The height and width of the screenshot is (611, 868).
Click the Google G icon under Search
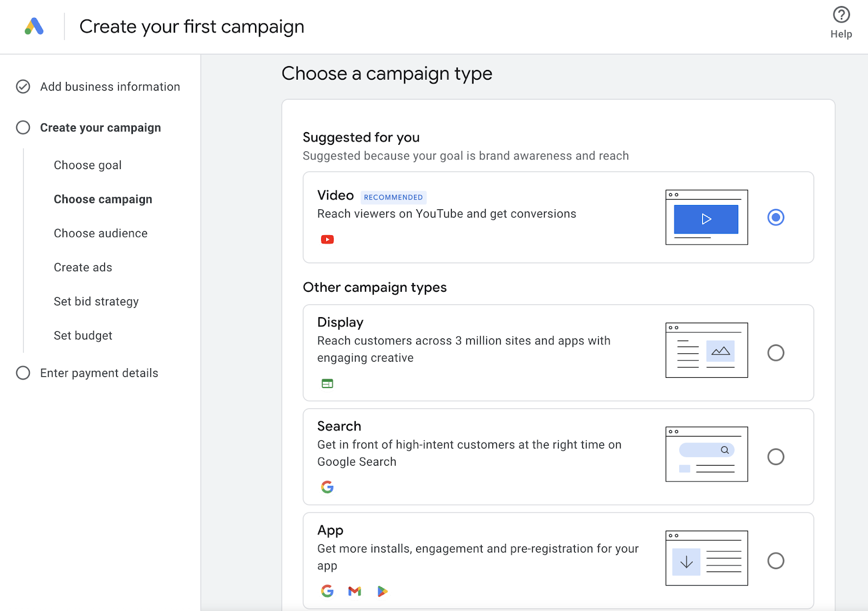click(x=327, y=487)
